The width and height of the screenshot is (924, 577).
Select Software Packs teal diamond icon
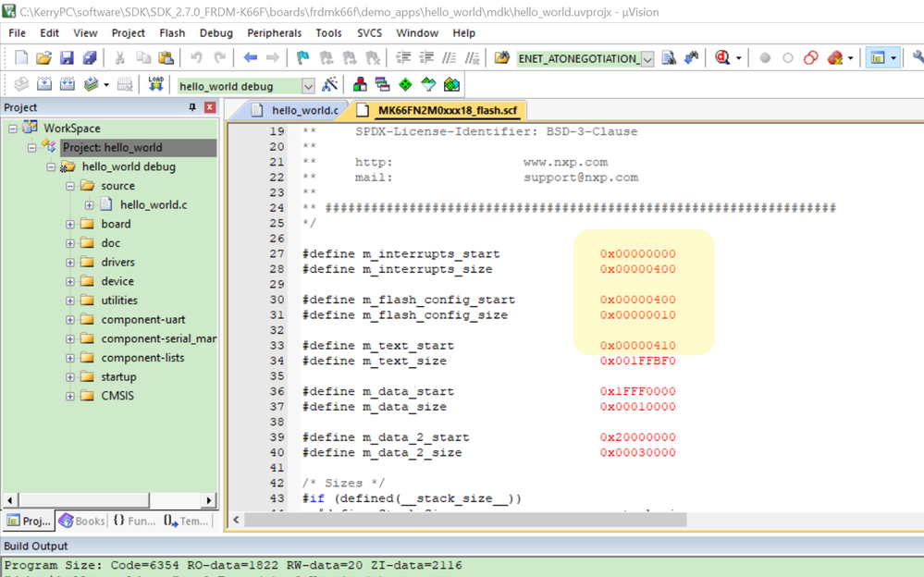428,85
